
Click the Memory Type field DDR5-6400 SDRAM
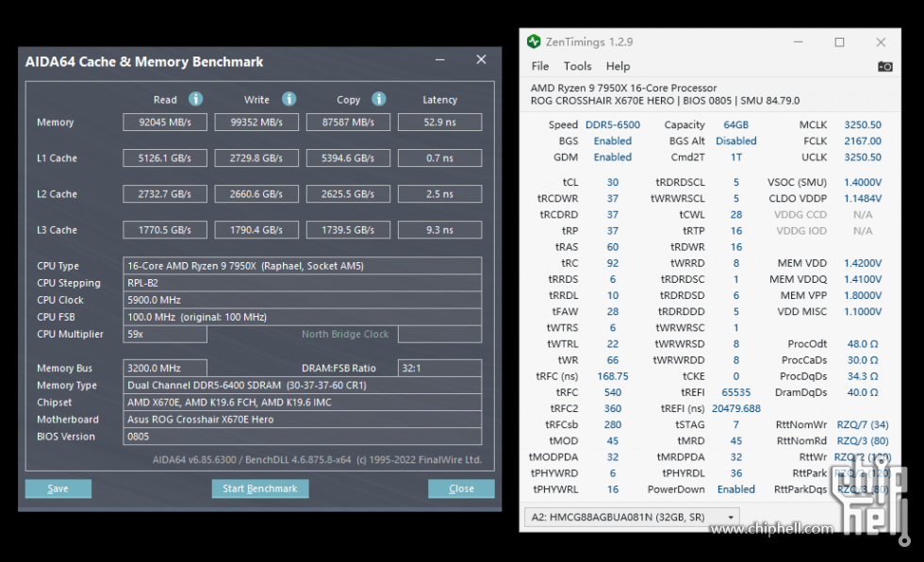coord(303,386)
